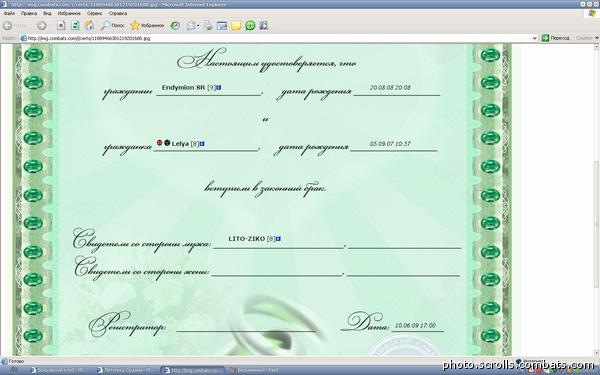Image resolution: width=600 pixels, height=375 pixels.
Task: Click the Windows flag logo throbber
Action: pyautogui.click(x=592, y=13)
